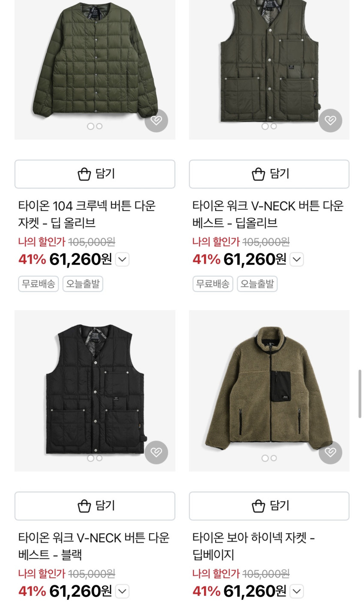The width and height of the screenshot is (364, 607).
Task: Favorite the black V-NECK down vest
Action: [x=156, y=452]
